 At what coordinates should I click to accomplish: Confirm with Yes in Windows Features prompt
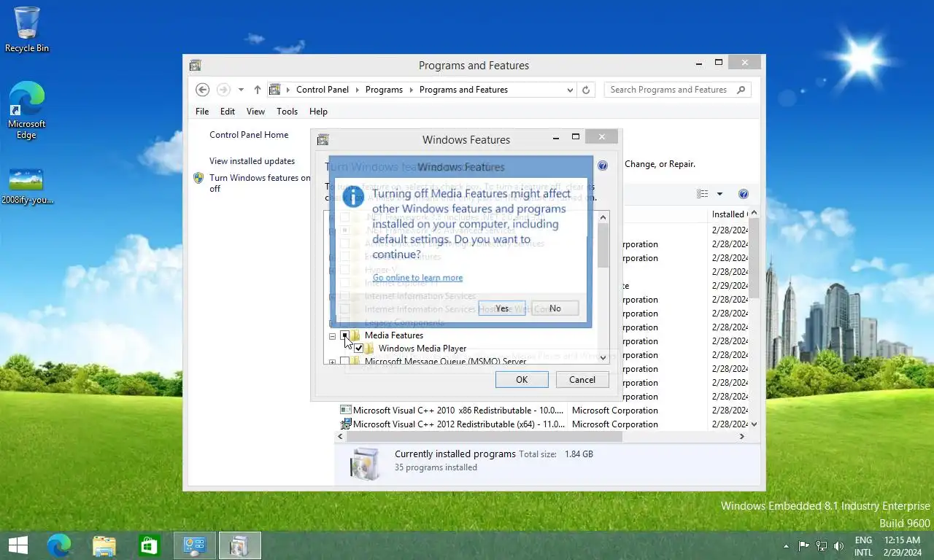click(502, 308)
